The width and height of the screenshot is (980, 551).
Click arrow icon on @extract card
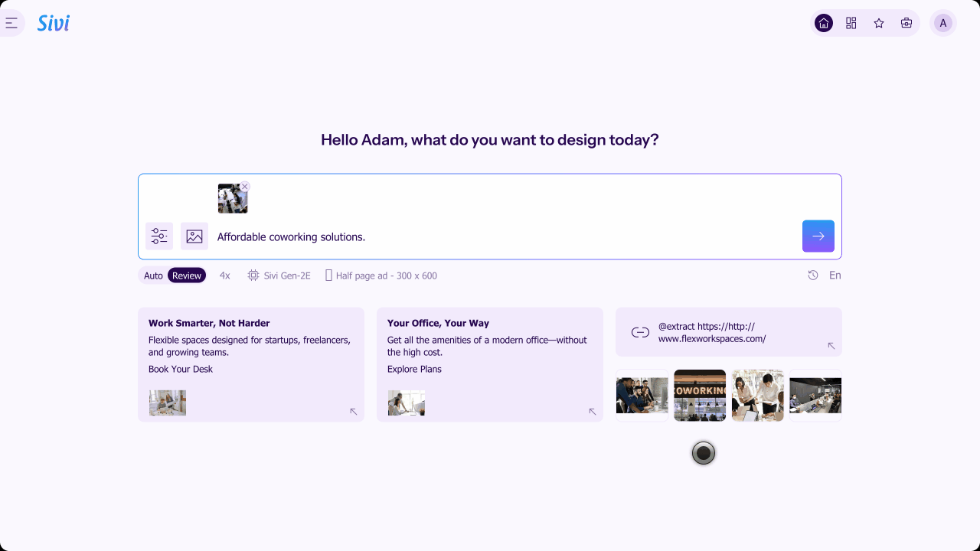831,346
